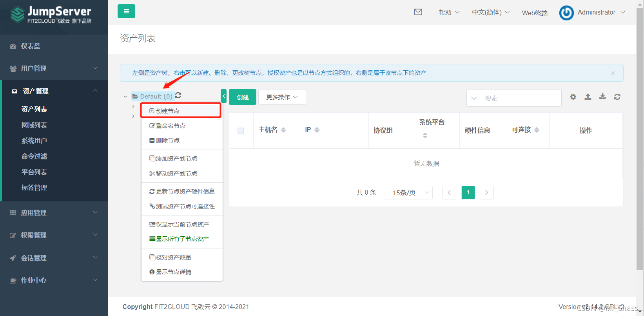Select Default (0) tree node
The height and width of the screenshot is (316, 644).
pyautogui.click(x=152, y=96)
